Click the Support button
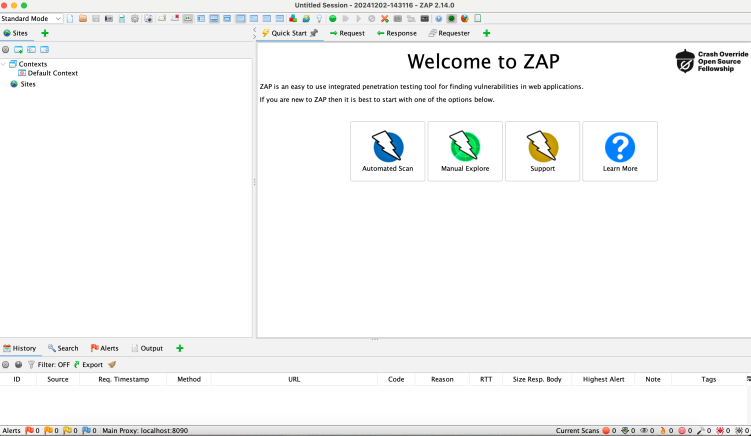The width and height of the screenshot is (751, 436). (x=543, y=151)
